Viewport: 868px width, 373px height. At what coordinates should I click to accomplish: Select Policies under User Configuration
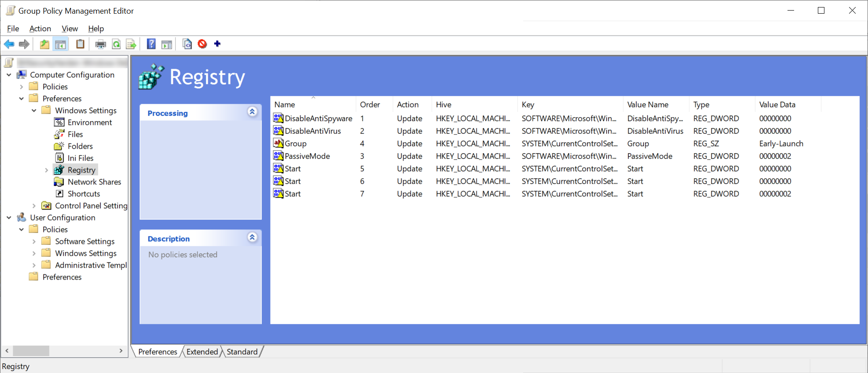coord(55,229)
